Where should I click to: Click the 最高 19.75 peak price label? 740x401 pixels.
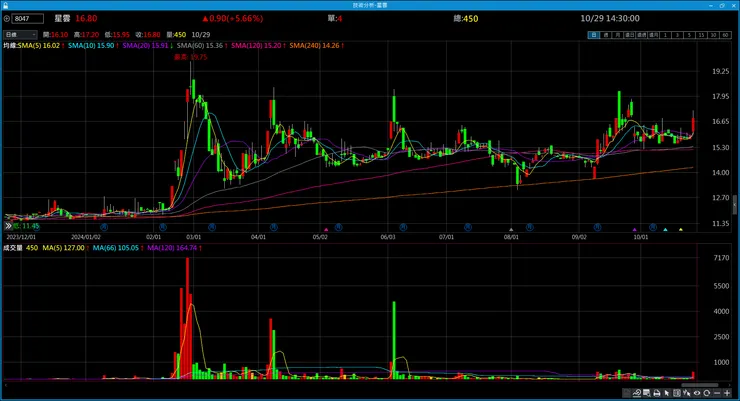(x=191, y=57)
